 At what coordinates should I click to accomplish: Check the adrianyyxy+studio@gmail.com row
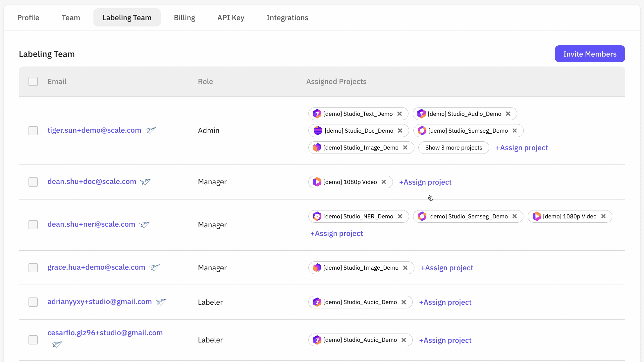[33, 302]
